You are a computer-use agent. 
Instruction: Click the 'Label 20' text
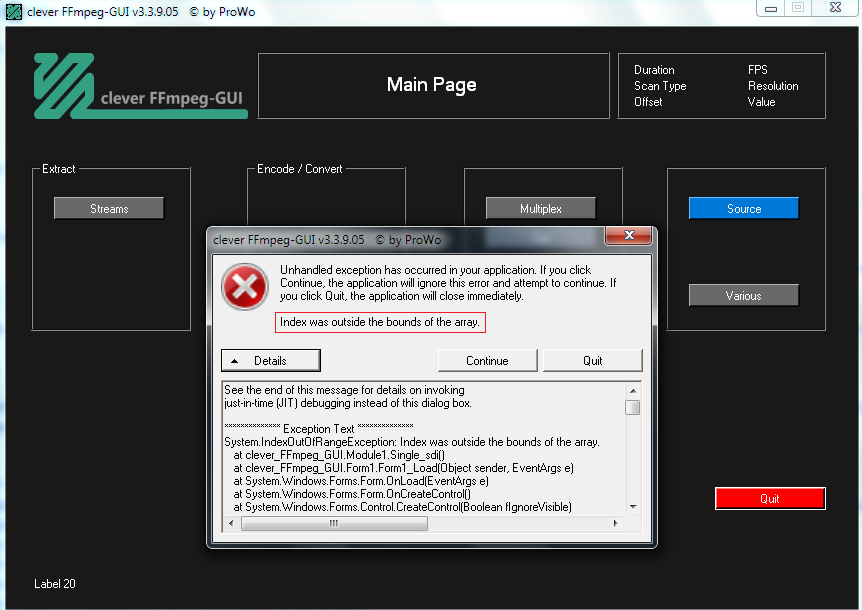55,584
